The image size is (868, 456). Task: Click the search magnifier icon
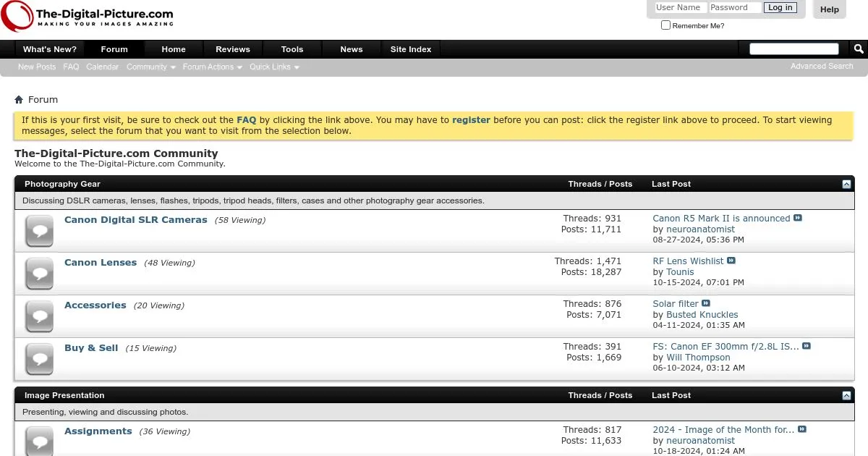pos(859,49)
